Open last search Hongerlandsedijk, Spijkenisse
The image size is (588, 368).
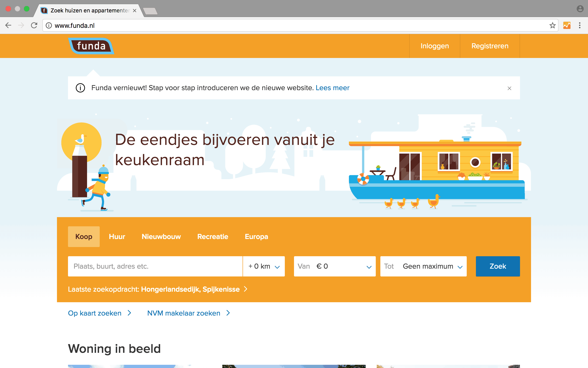pos(190,289)
